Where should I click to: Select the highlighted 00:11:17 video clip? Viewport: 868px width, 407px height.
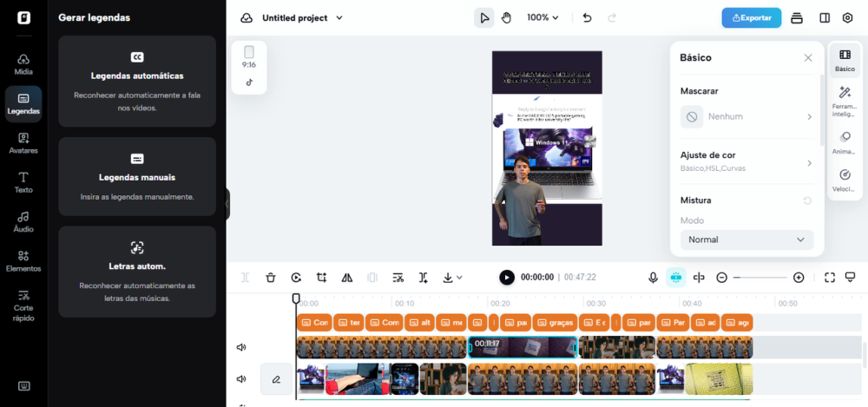523,347
